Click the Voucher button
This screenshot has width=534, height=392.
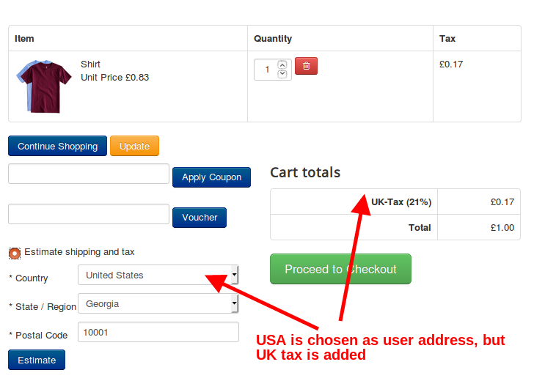[x=200, y=218]
